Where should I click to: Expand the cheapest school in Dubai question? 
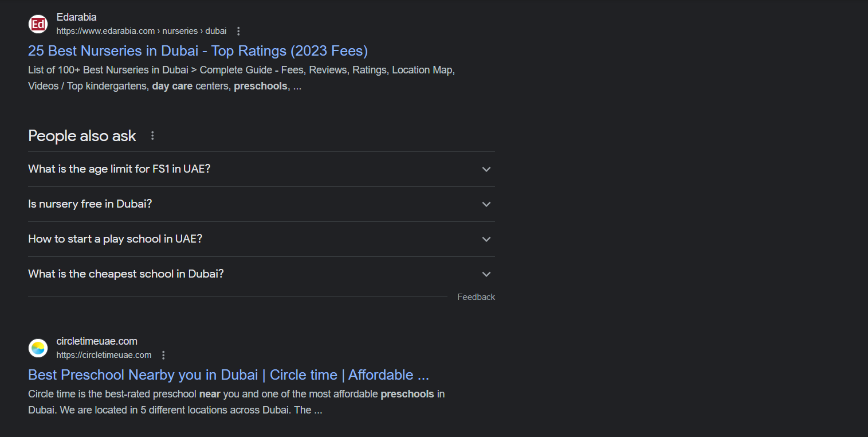(x=261, y=274)
